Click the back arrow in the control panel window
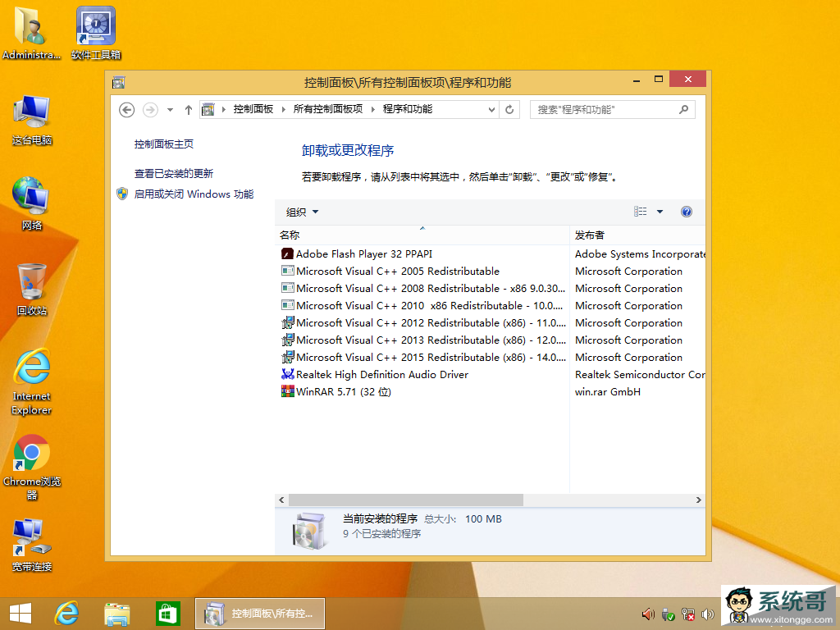The image size is (840, 630). click(126, 110)
